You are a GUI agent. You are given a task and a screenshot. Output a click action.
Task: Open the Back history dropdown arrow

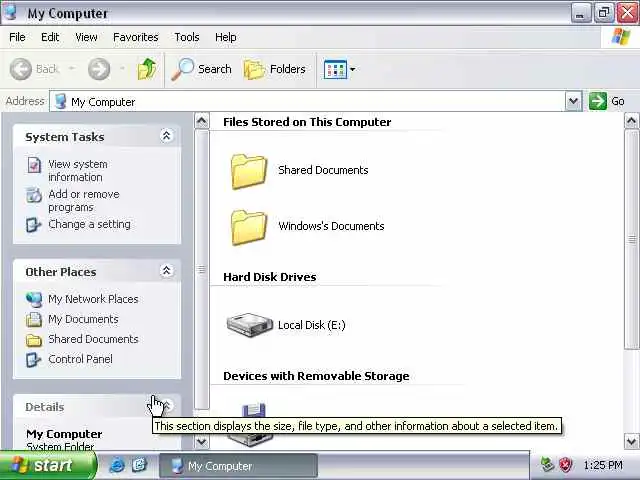[x=71, y=69]
